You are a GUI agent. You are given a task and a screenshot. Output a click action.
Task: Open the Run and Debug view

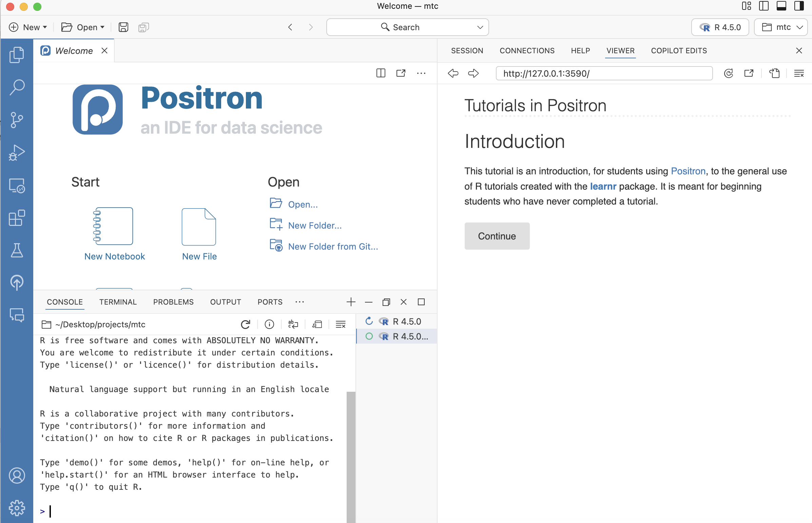17,153
